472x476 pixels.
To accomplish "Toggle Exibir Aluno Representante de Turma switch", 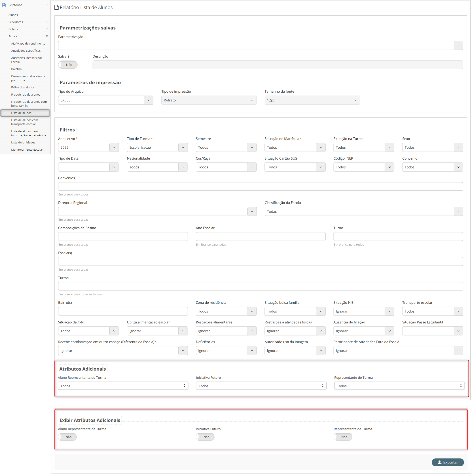I will pyautogui.click(x=67, y=437).
